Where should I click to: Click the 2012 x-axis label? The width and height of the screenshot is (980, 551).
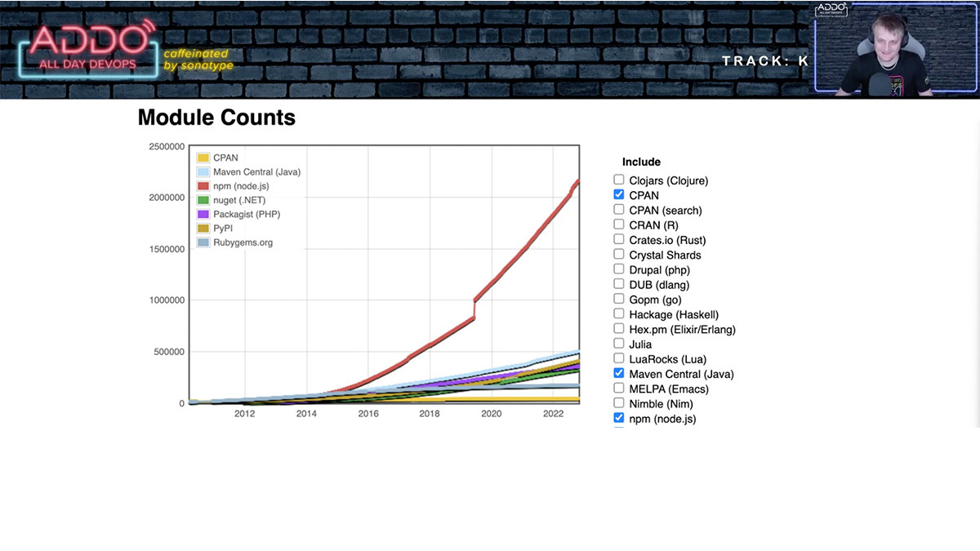tap(244, 414)
